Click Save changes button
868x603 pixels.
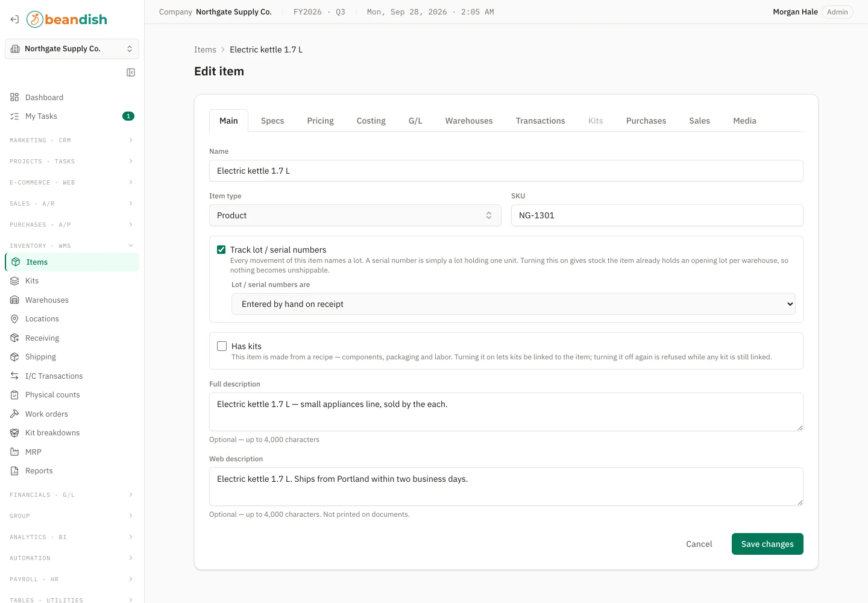click(x=767, y=544)
